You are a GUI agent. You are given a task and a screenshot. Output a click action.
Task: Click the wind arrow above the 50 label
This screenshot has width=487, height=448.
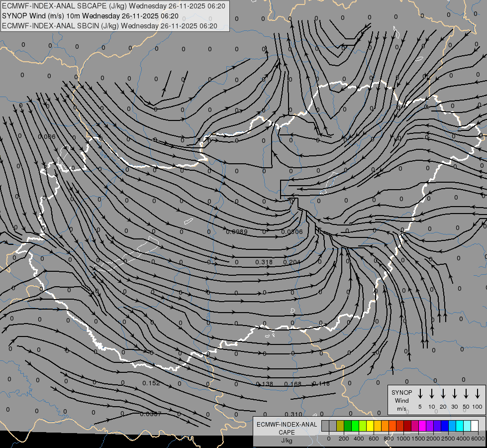[x=466, y=394]
